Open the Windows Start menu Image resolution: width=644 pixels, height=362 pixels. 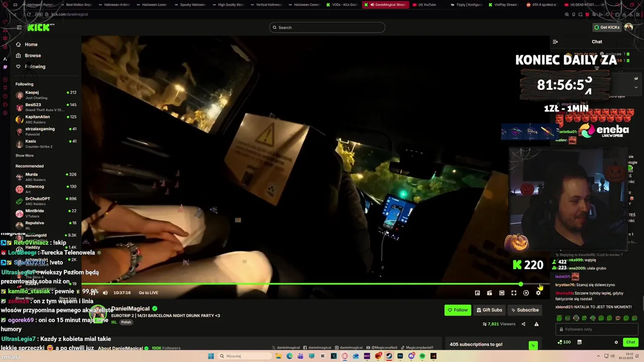(211, 356)
